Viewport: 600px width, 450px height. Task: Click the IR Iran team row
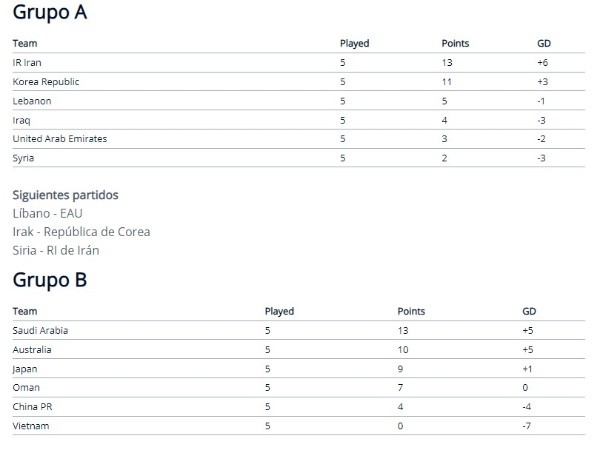point(27,62)
